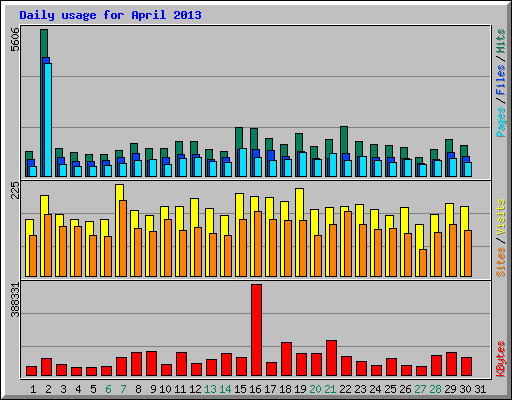Click the Visits legend label
This screenshot has width=512, height=400.
click(x=500, y=218)
